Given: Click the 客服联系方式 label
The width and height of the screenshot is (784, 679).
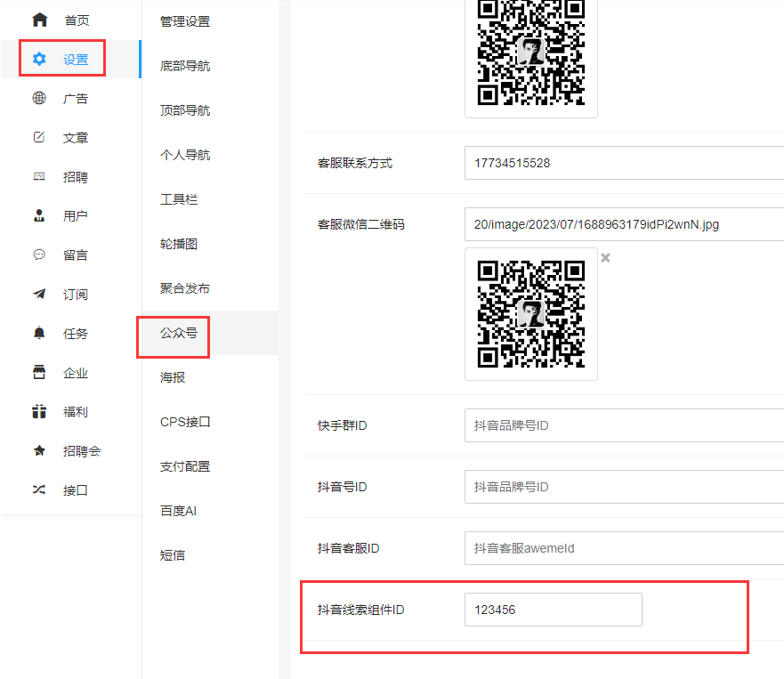Looking at the screenshot, I should pyautogui.click(x=355, y=164).
